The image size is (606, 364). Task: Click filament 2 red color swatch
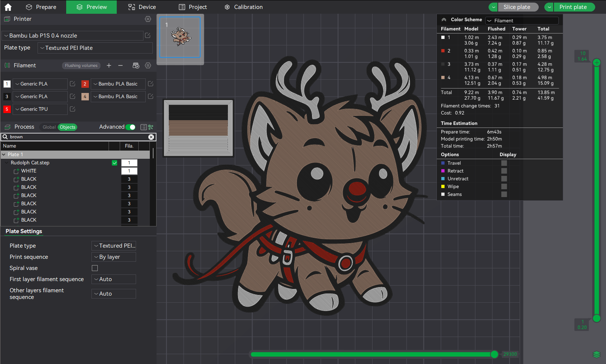coord(85,84)
